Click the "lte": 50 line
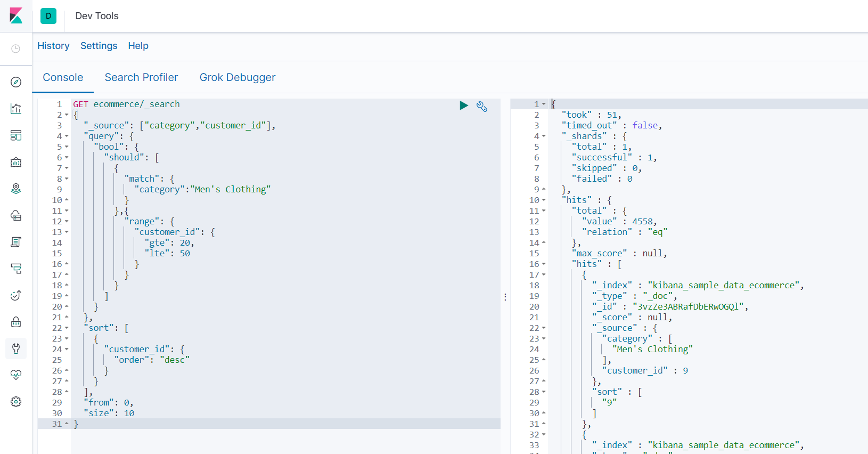The width and height of the screenshot is (868, 454). point(167,253)
